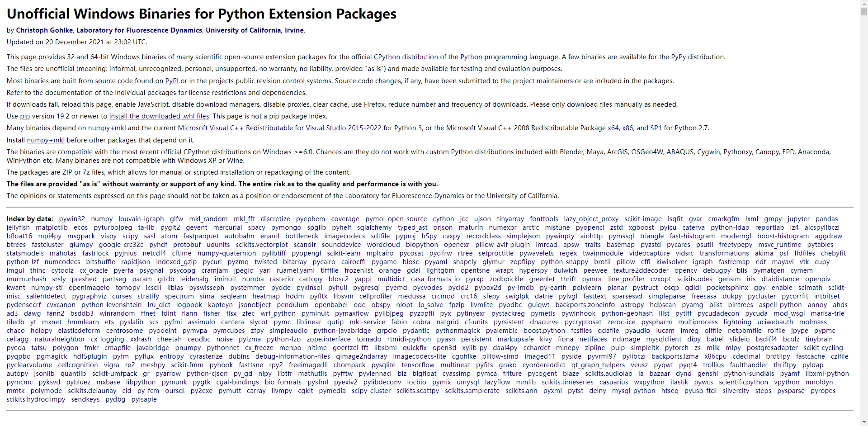Go to pandas package entry
This screenshot has height=426, width=868.
click(826, 219)
